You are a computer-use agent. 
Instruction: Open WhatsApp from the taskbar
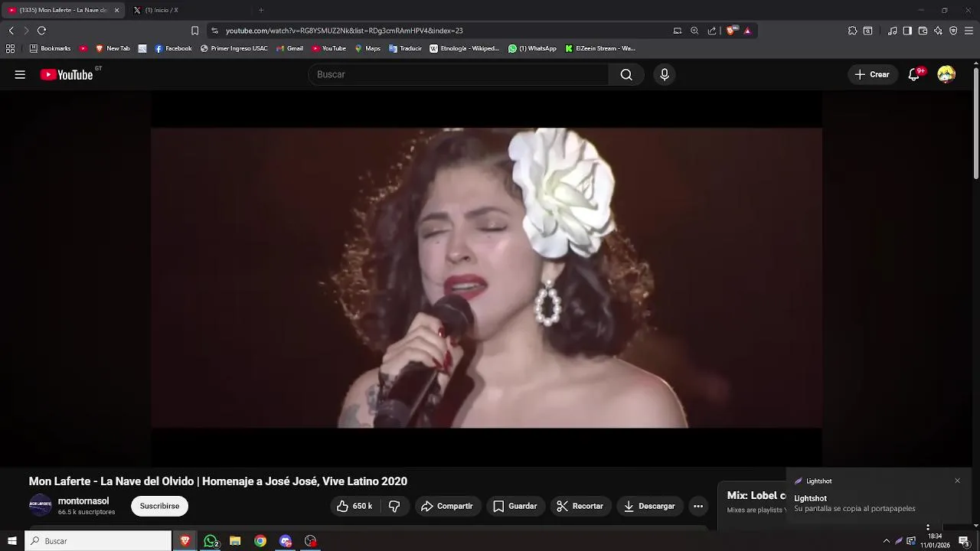211,541
